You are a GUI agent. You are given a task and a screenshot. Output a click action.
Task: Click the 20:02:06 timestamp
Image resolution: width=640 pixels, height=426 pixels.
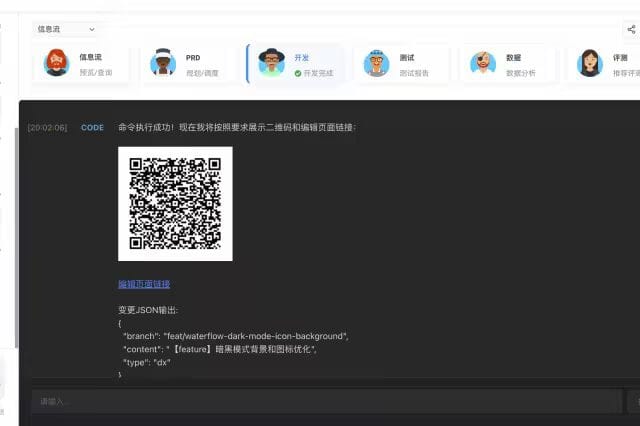(47, 128)
